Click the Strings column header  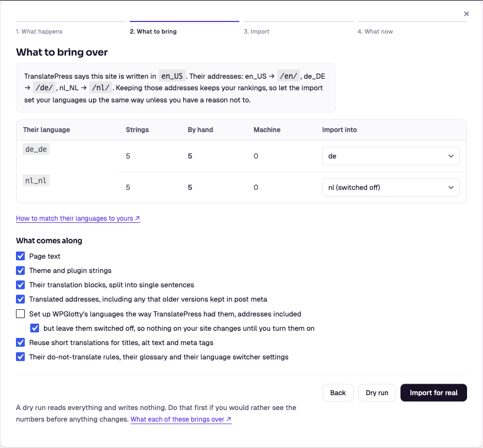pos(138,130)
